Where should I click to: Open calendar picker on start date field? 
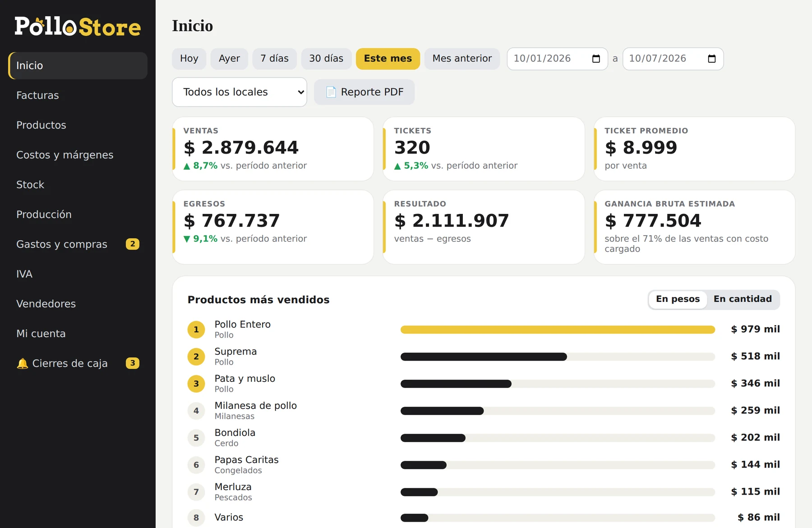click(x=596, y=59)
